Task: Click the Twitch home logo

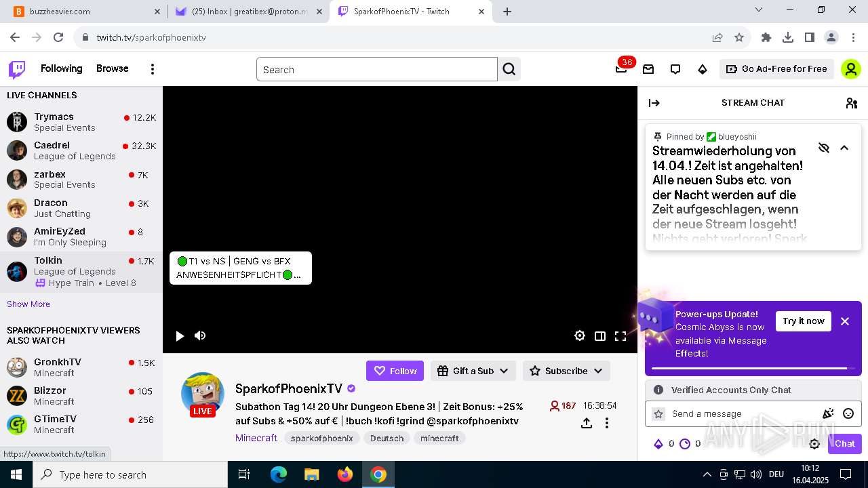Action: pyautogui.click(x=17, y=69)
